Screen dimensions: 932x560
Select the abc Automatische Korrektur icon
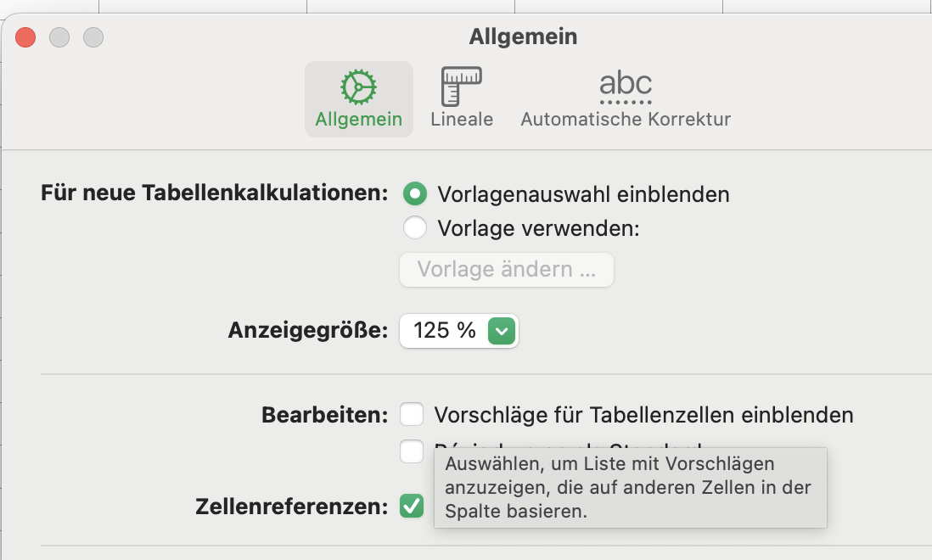click(626, 87)
